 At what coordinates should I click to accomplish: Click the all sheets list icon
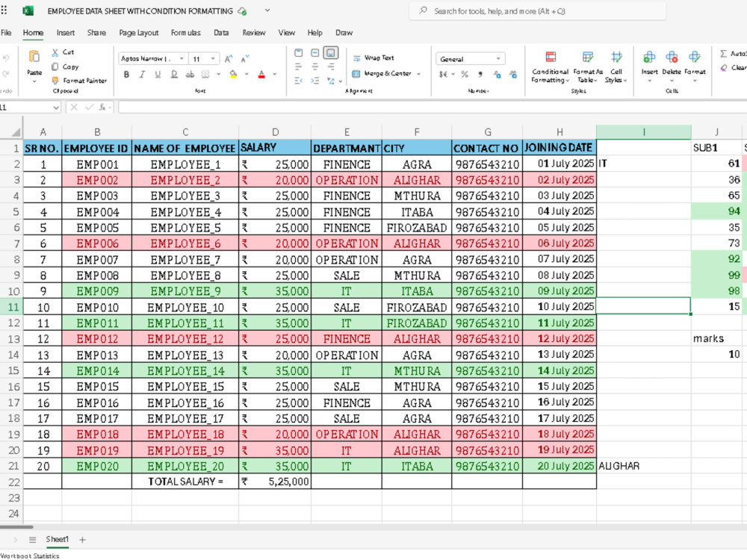[32, 540]
